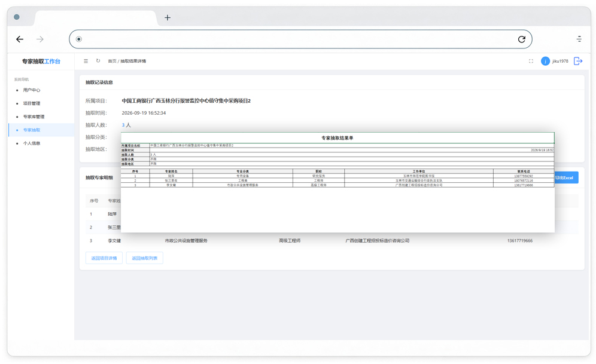The image size is (596, 364).
Task: Collapse the sidebar with the hamburger icon
Action: pos(86,61)
